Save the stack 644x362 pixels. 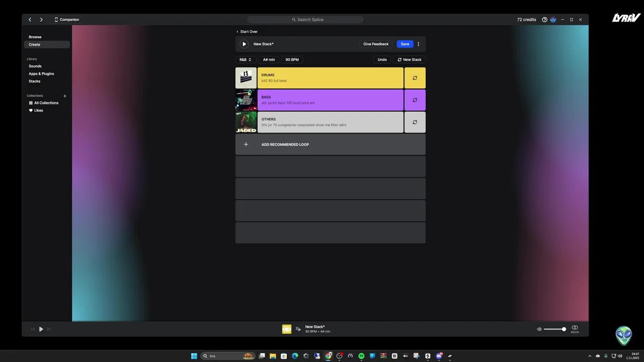(x=405, y=44)
